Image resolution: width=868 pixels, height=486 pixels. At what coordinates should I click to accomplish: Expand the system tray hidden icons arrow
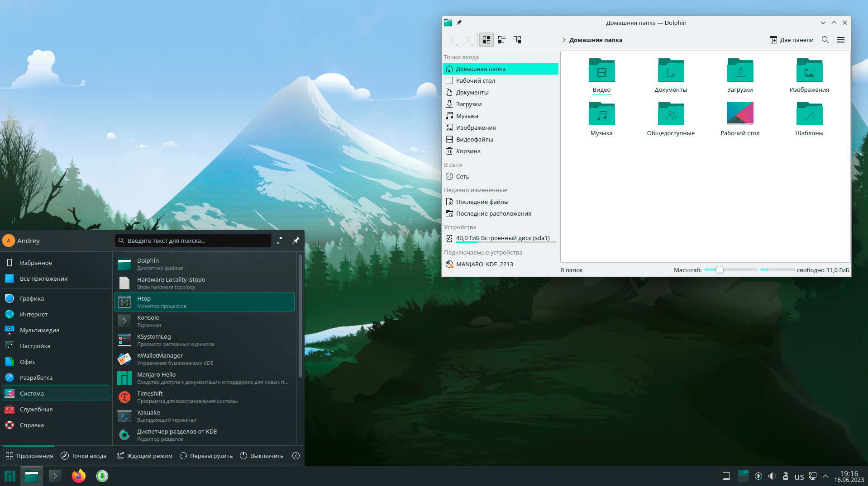[825, 476]
